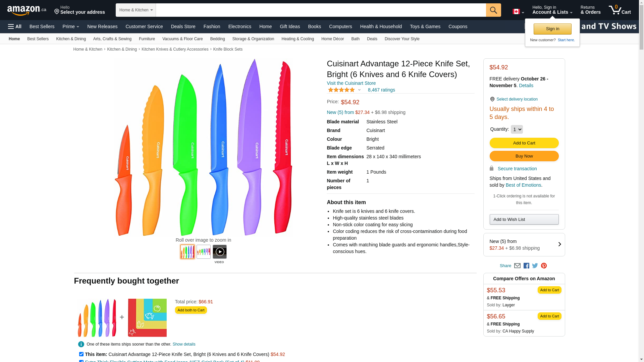
Task: Expand the Canada flag country selector
Action: (x=518, y=12)
